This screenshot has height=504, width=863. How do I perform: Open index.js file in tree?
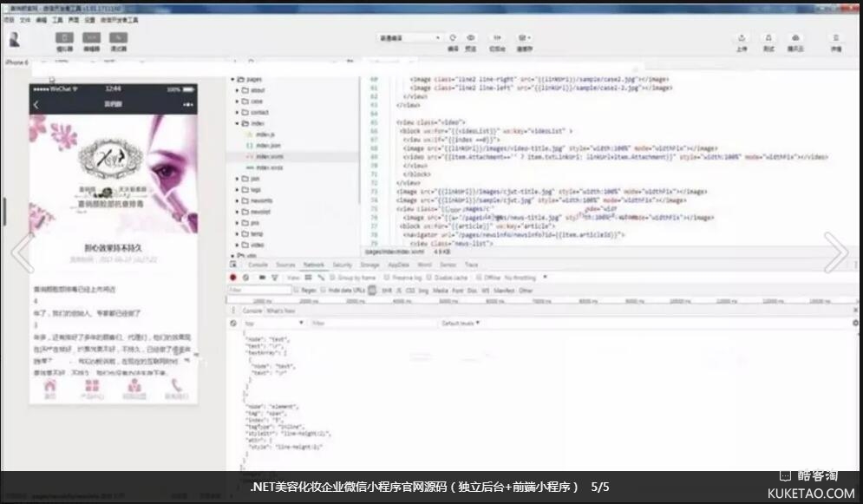(x=265, y=134)
